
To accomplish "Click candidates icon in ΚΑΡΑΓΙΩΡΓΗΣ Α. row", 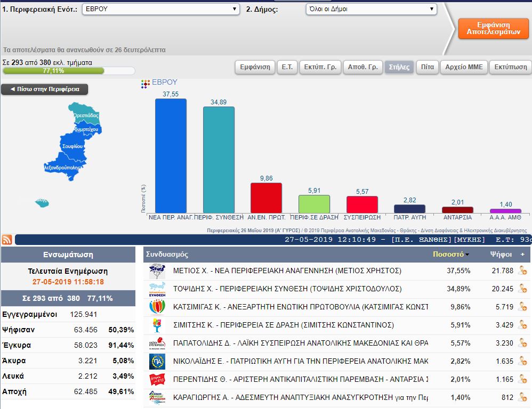I will [x=522, y=397].
